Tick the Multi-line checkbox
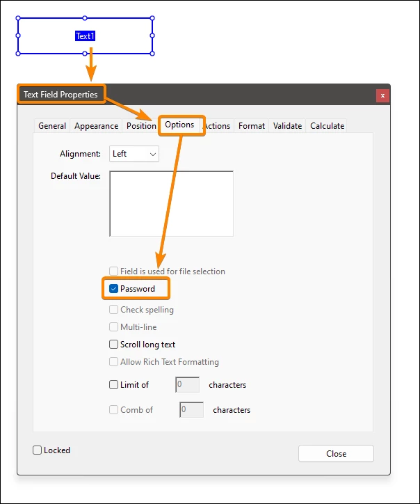 pyautogui.click(x=113, y=327)
